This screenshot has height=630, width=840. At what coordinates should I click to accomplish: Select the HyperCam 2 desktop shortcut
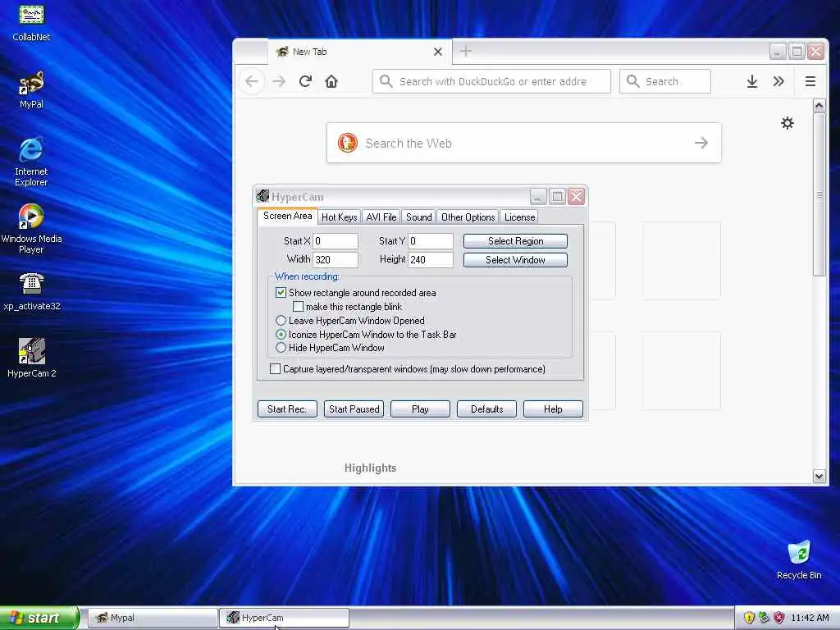click(x=31, y=358)
